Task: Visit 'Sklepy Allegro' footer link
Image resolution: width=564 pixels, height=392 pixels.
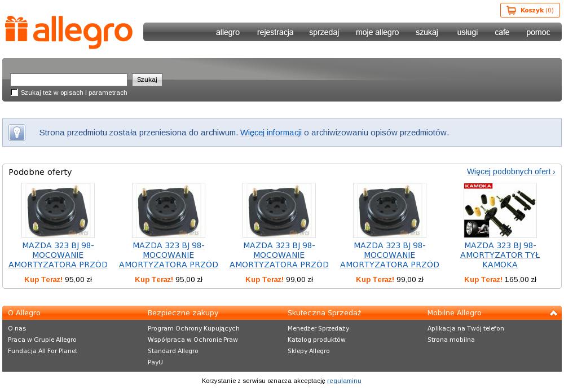Action: 309,351
